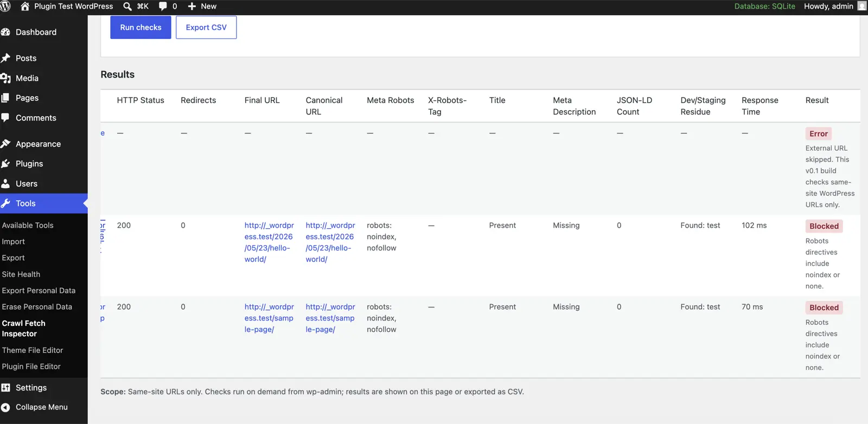
Task: Click the plus icon next to New
Action: pyautogui.click(x=192, y=7)
